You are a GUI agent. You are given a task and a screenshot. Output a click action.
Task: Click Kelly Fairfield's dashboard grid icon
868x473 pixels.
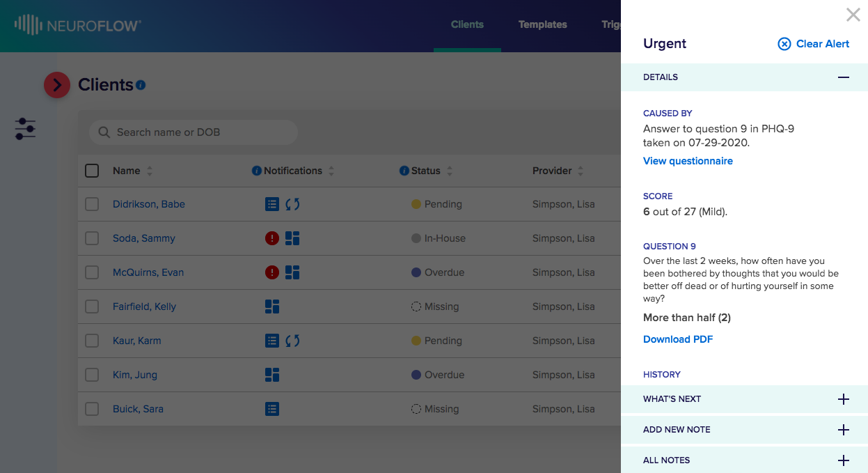coord(272,307)
